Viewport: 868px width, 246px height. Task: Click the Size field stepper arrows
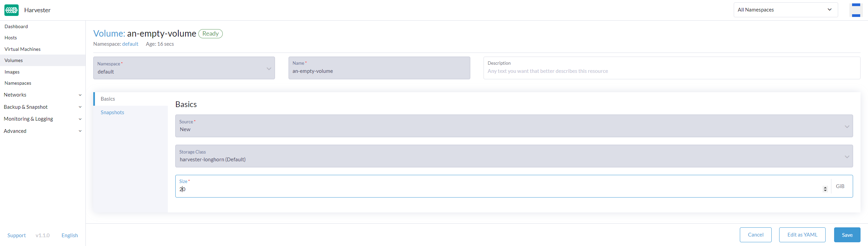pos(825,189)
